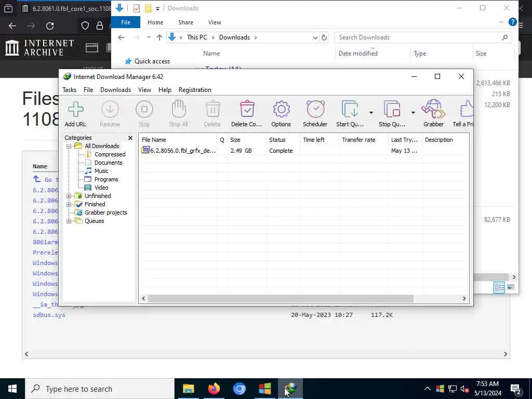The height and width of the screenshot is (399, 532).
Task: Expand the Queues category node
Action: coord(69,221)
